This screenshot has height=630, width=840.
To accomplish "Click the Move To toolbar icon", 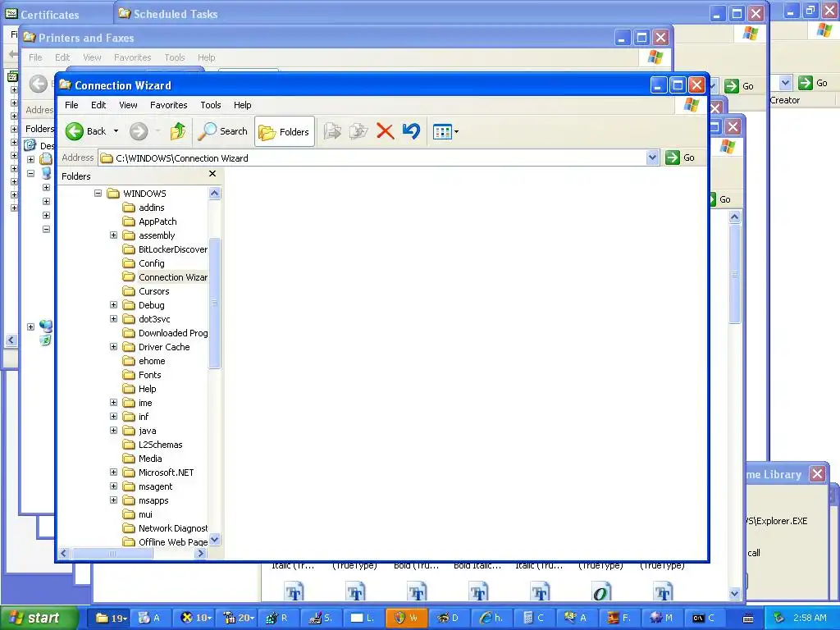I will pos(332,131).
